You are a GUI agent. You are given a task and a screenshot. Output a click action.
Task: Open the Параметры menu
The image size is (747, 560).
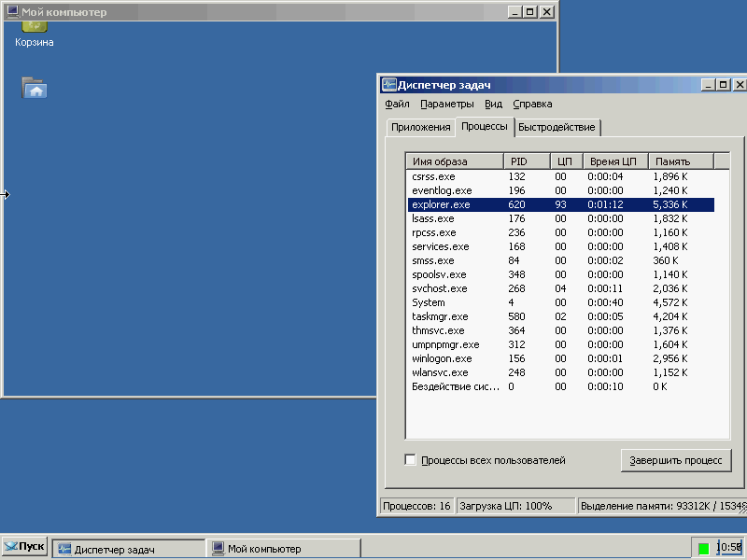pos(447,104)
